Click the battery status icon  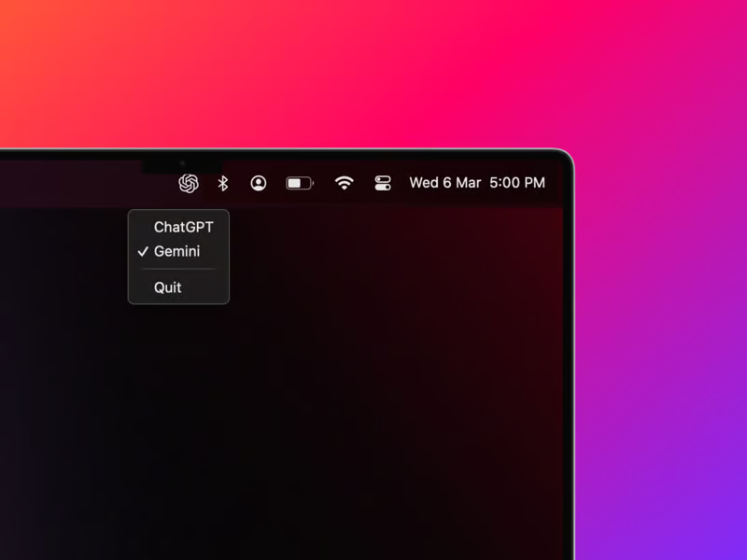(x=300, y=183)
